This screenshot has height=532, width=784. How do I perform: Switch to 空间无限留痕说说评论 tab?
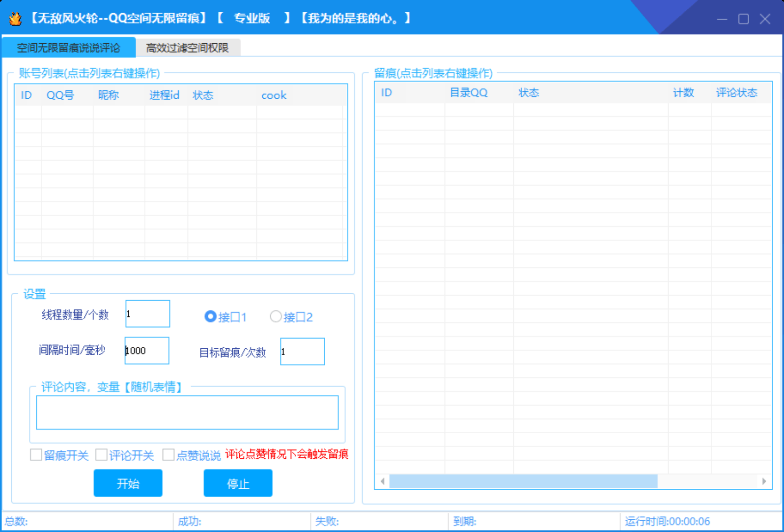coord(69,48)
